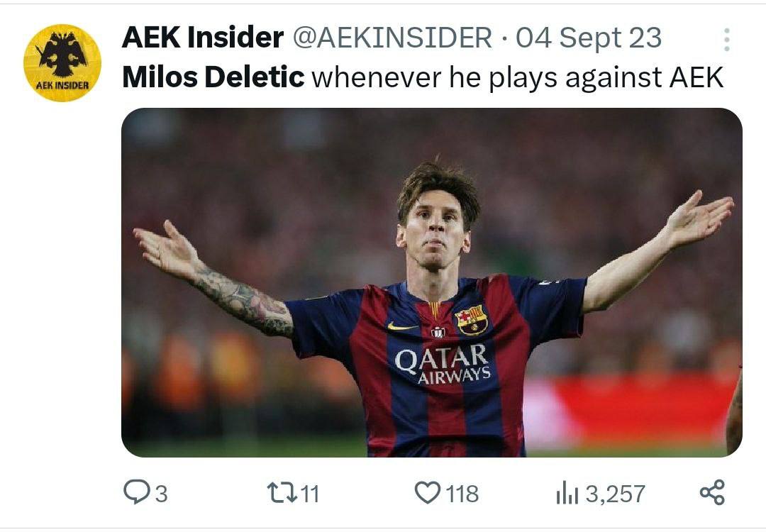The width and height of the screenshot is (766, 532).
Task: Click the Qatar Airways text in the photo
Action: pos(443,364)
